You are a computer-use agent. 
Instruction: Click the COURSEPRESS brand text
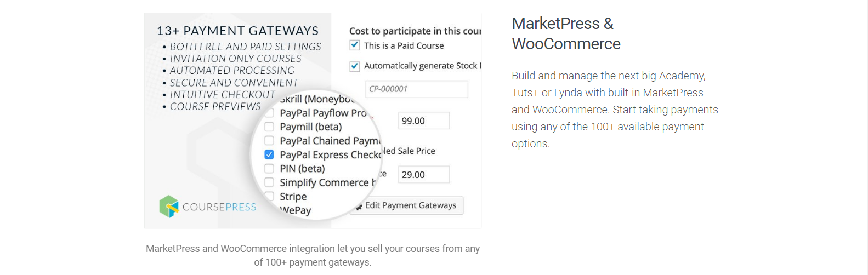tap(219, 207)
